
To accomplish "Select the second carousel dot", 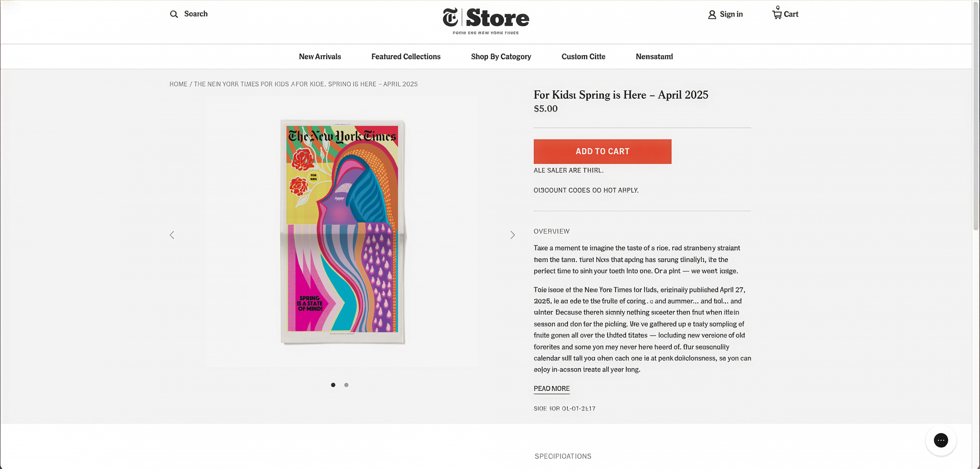I will 346,385.
